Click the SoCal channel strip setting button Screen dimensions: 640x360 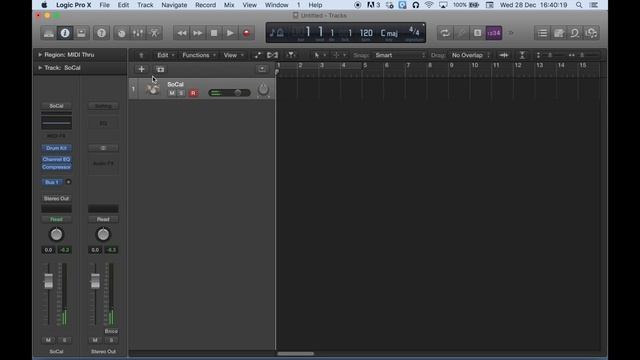(56, 106)
